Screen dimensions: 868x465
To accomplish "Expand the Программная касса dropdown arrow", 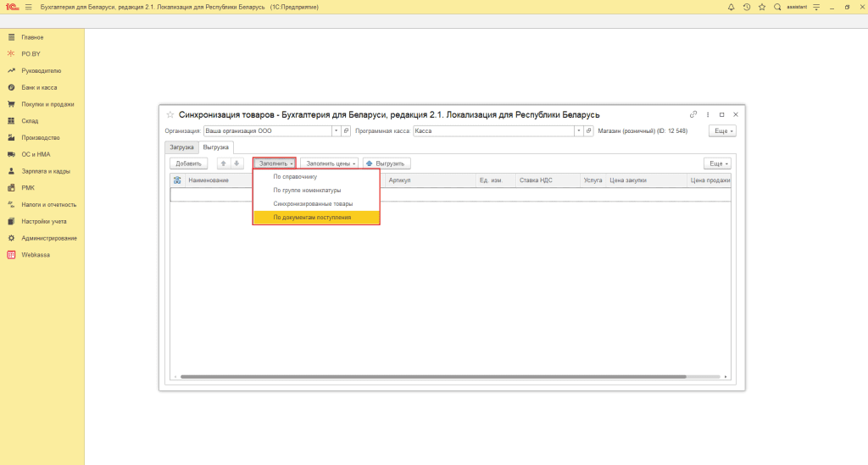I will 578,131.
